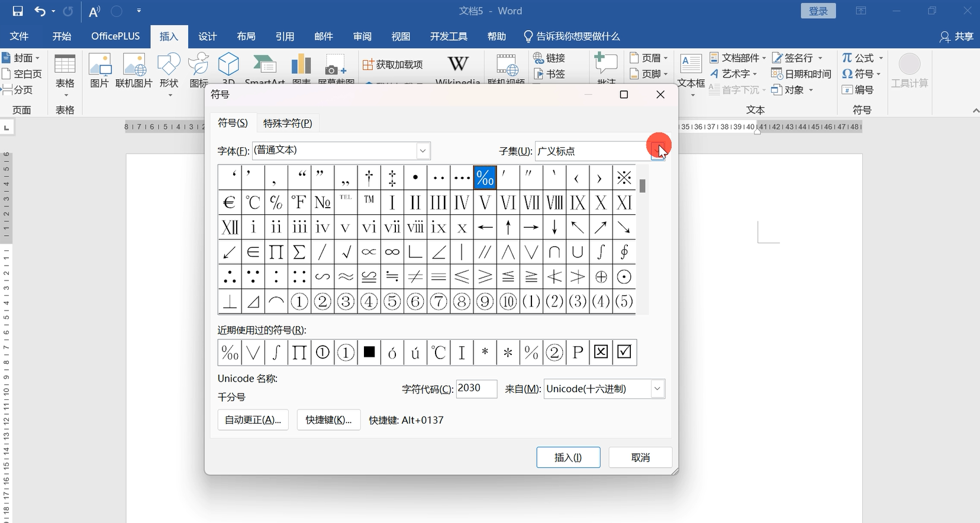The height and width of the screenshot is (523, 980).
Task: Open the OfficePLUS ribbon tab
Action: point(115,36)
